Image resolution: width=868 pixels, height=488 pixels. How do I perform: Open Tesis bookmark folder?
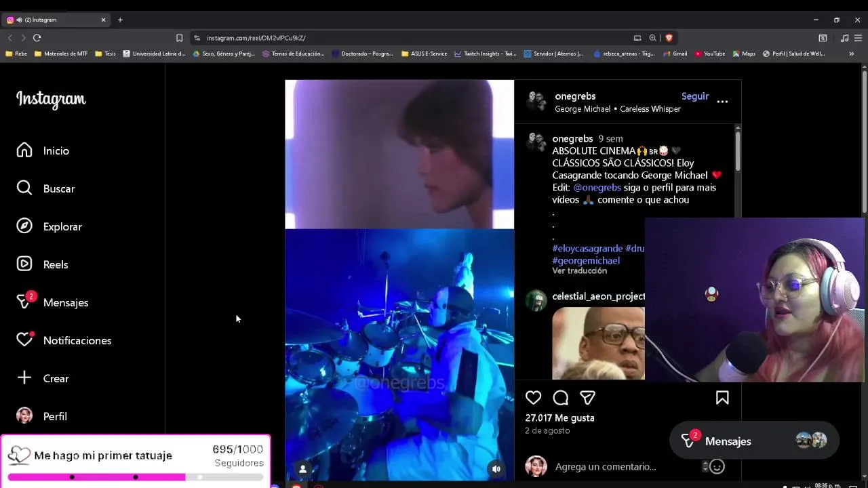click(x=105, y=54)
